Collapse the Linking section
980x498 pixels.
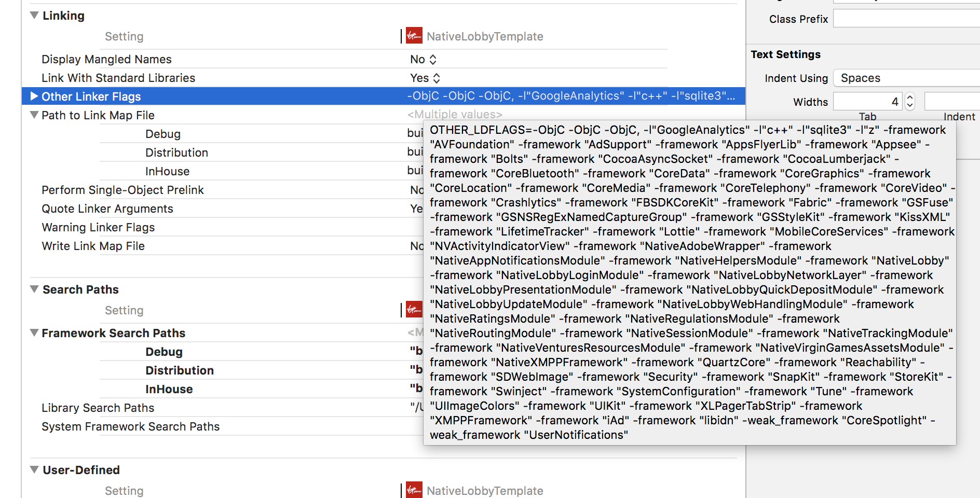(34, 16)
